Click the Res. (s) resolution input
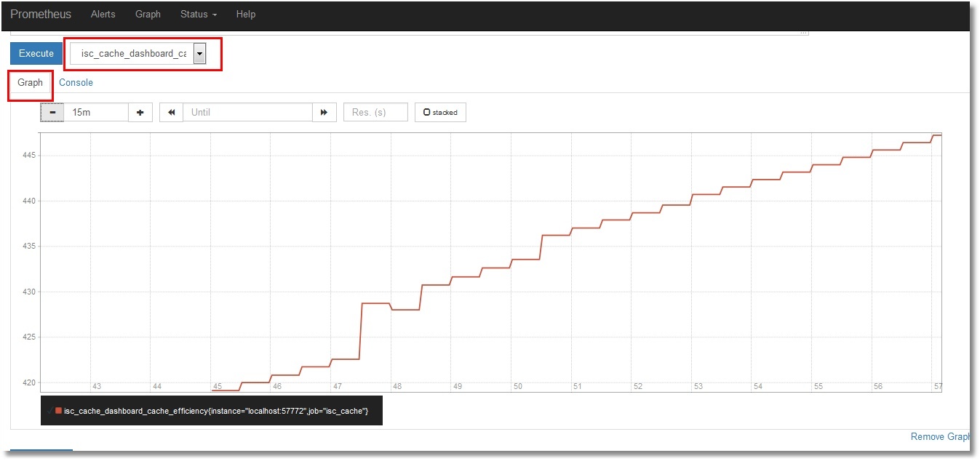This screenshot has height=461, width=980. pos(375,113)
